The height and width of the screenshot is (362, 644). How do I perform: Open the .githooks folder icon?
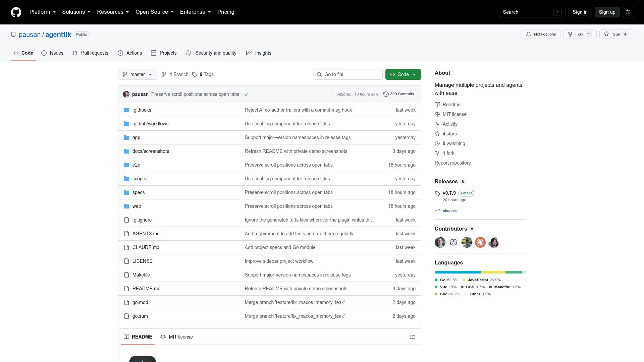pyautogui.click(x=126, y=110)
